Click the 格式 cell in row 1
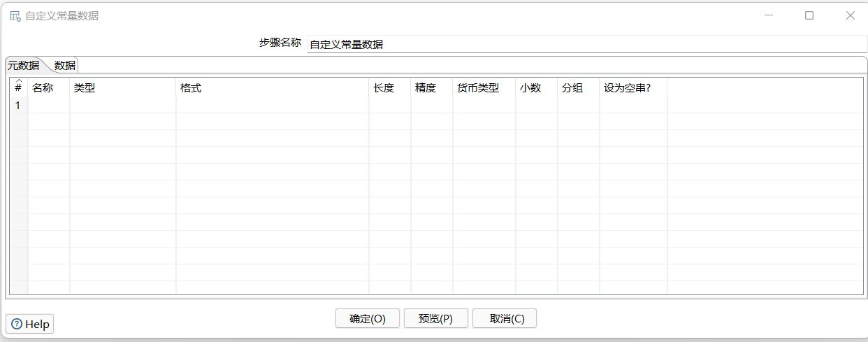 pos(273,106)
